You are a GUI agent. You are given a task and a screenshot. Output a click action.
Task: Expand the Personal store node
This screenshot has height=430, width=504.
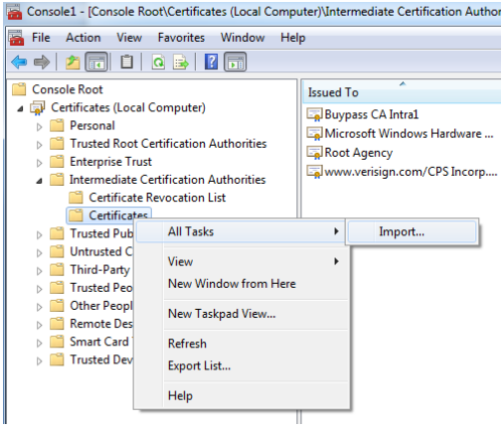pyautogui.click(x=40, y=127)
